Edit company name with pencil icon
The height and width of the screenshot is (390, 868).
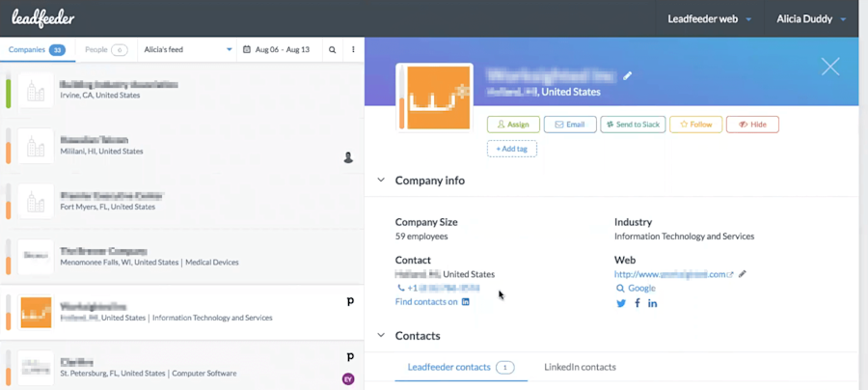(627, 76)
